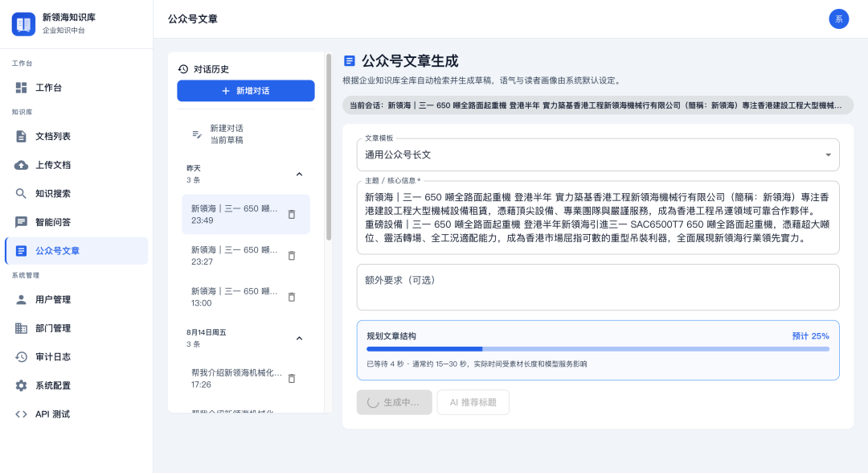868x473 pixels.
Task: Select 新建对话 当前草稿 entry
Action: point(246,134)
